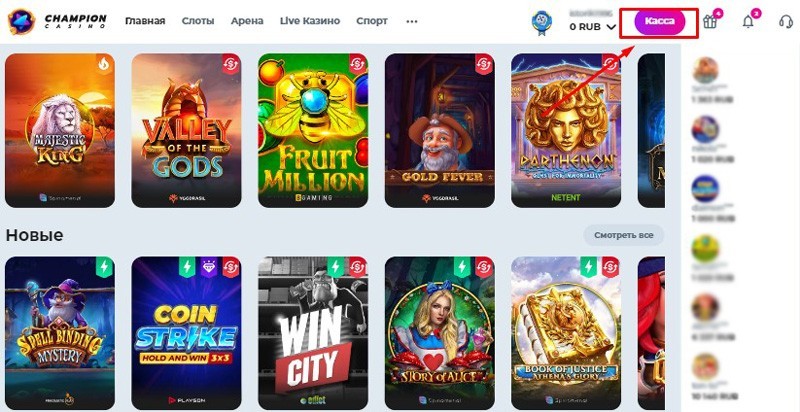Go to the Live Казино section
The height and width of the screenshot is (412, 800).
click(x=310, y=21)
